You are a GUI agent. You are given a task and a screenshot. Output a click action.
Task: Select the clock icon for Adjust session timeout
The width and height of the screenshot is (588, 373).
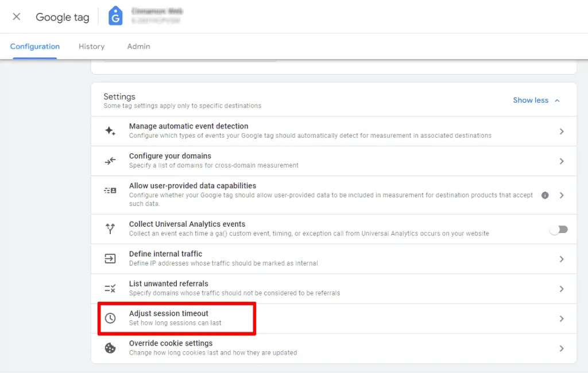[110, 317]
